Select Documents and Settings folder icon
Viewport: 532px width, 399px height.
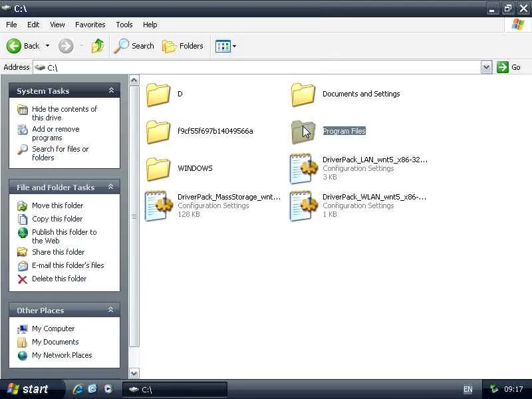click(x=303, y=94)
